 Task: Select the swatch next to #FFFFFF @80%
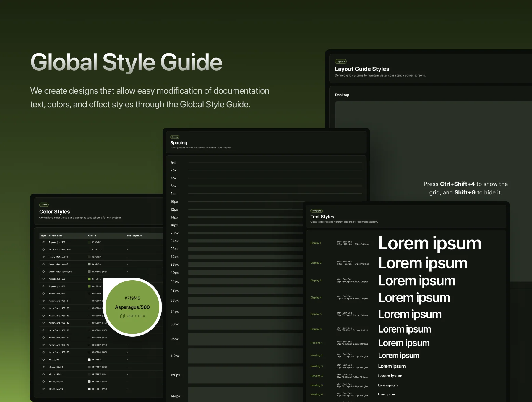[89, 382]
